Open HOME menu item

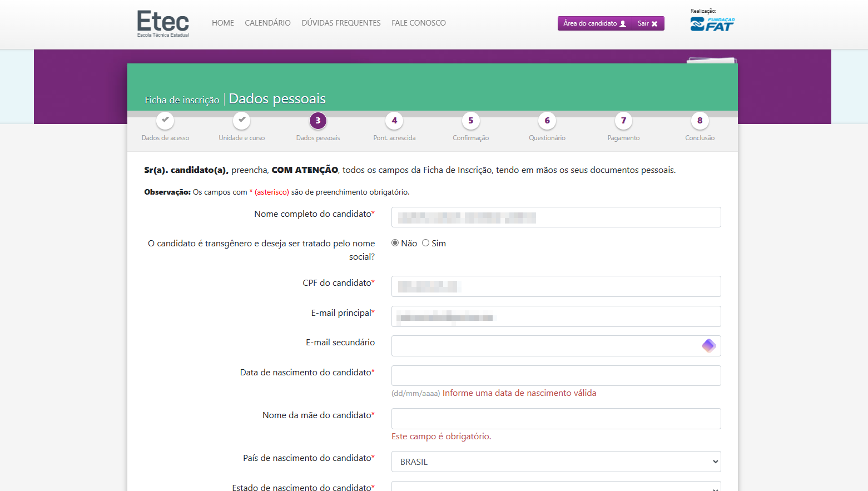(223, 23)
